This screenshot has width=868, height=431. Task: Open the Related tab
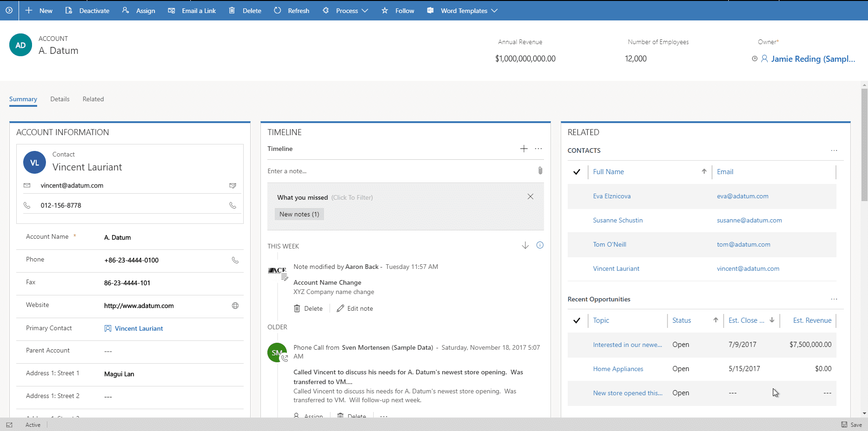[93, 99]
